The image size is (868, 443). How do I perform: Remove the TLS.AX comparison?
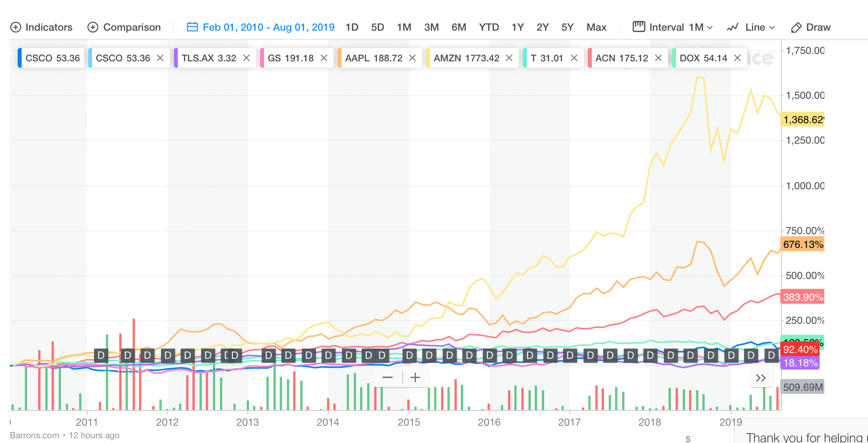point(246,58)
